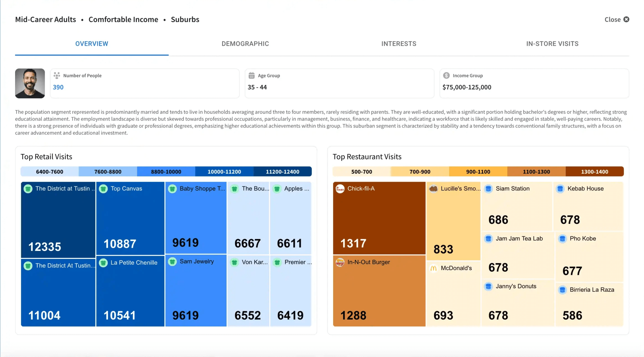Screen dimensions: 644x357
Task: Click the 390 people count link
Action: coord(58,87)
